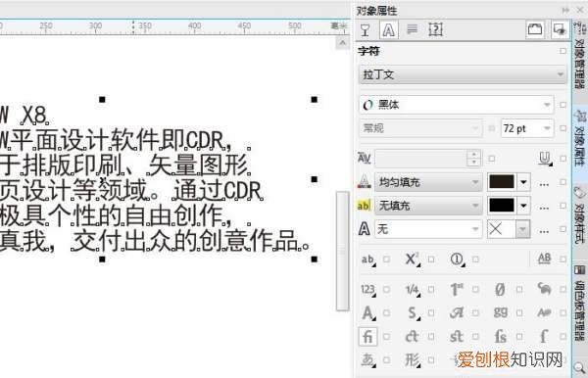Click the gg contextual alternates icon

coord(501,312)
